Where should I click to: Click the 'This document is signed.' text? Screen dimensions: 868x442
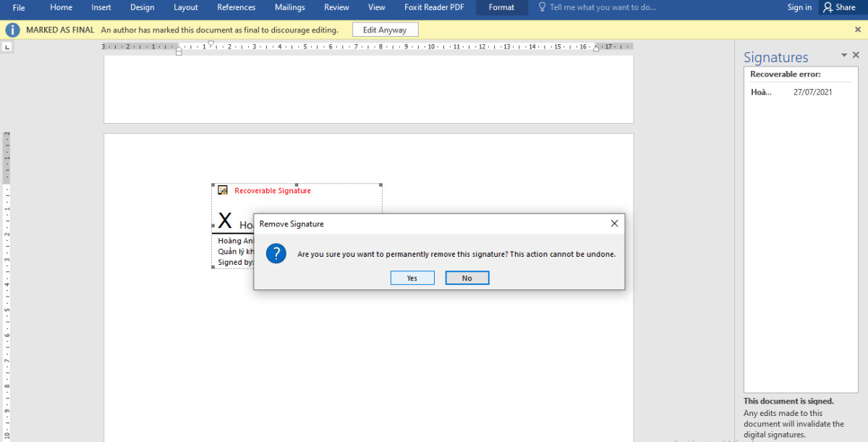pos(789,401)
